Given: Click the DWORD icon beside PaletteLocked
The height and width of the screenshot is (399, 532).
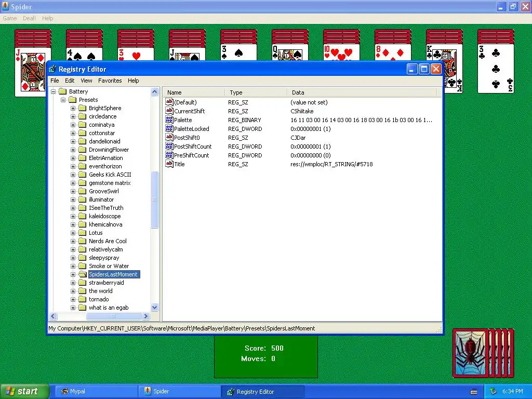Looking at the screenshot, I should pyautogui.click(x=169, y=128).
